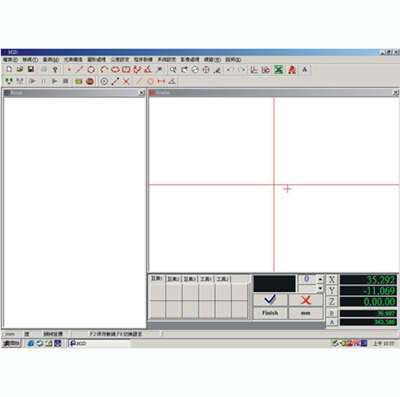Click the Z axis zero button
The height and width of the screenshot is (397, 400).
pos(332,302)
